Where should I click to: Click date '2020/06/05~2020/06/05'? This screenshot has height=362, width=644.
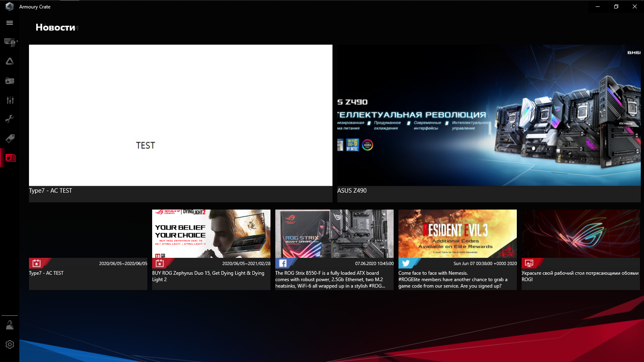pyautogui.click(x=123, y=263)
